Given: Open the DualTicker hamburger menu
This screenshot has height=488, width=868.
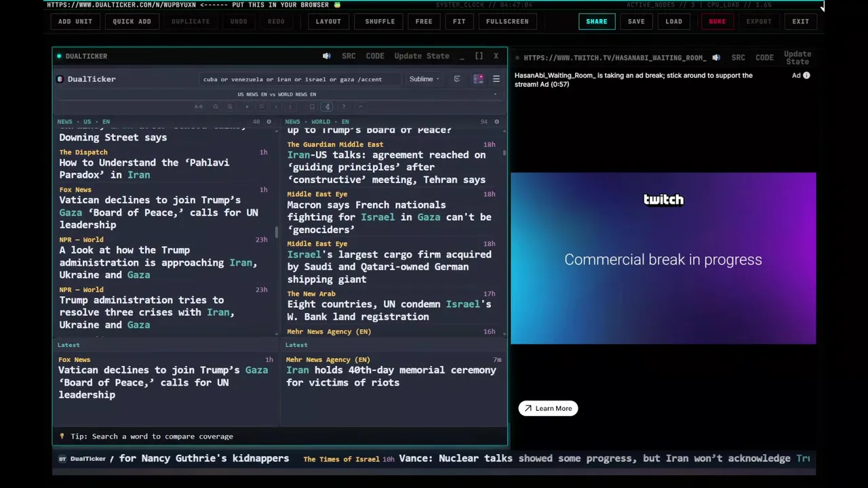Looking at the screenshot, I should pyautogui.click(x=496, y=79).
